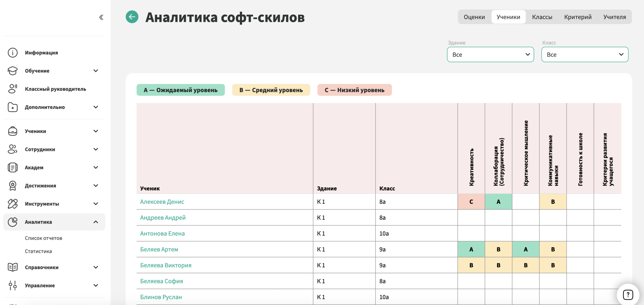Viewport: 644px width, 305px height.
Task: Switch to the Учителя tab
Action: pyautogui.click(x=615, y=17)
